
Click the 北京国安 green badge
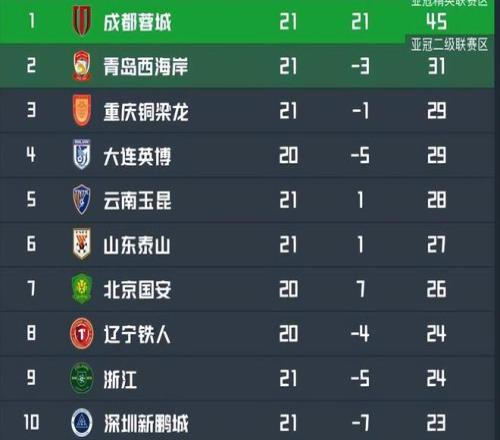(82, 289)
